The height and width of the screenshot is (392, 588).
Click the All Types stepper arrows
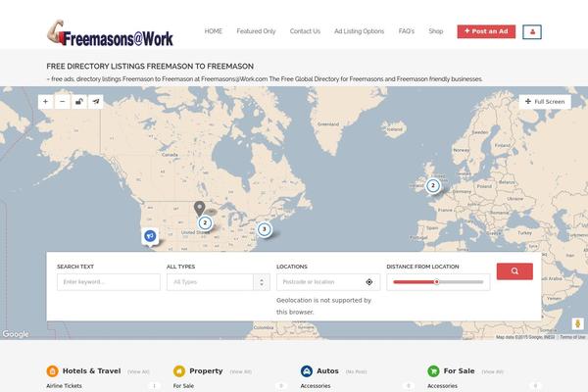(262, 282)
